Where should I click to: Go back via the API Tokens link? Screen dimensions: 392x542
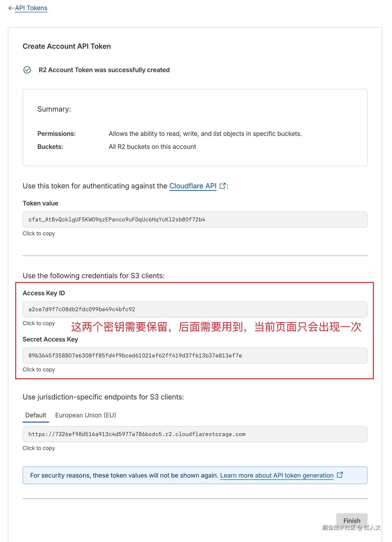click(31, 8)
